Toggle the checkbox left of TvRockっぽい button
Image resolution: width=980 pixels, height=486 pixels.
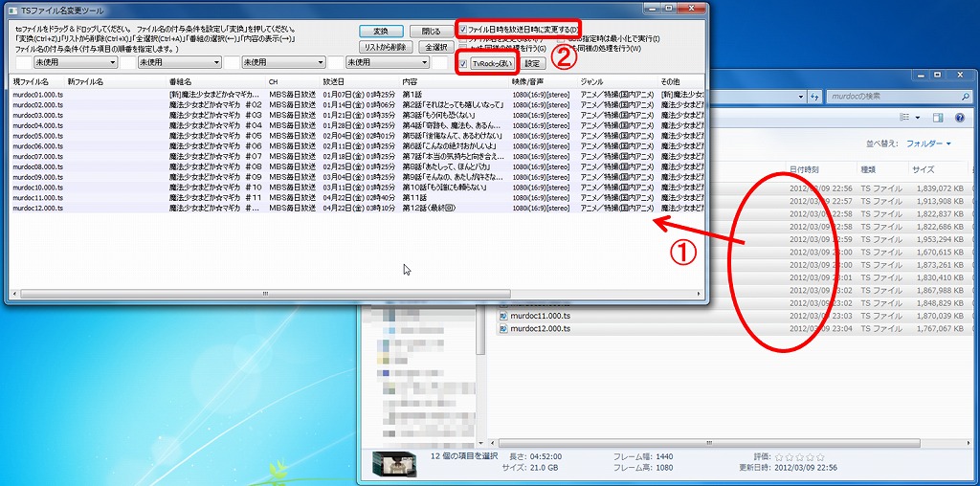463,63
